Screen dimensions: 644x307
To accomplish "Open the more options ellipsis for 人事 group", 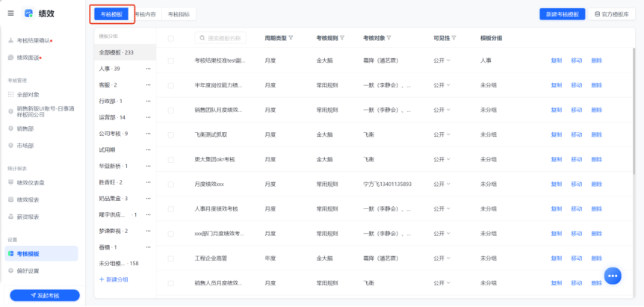I will tap(148, 69).
